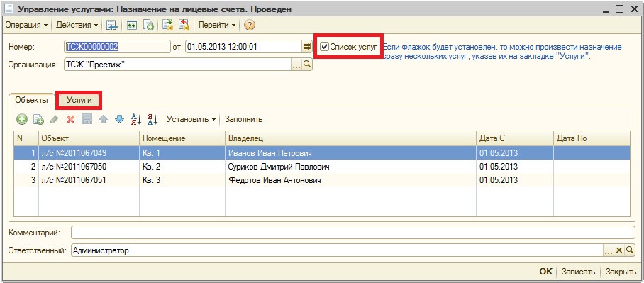Copy row using the add-copy icon
This screenshot has height=283, width=644.
(x=38, y=120)
